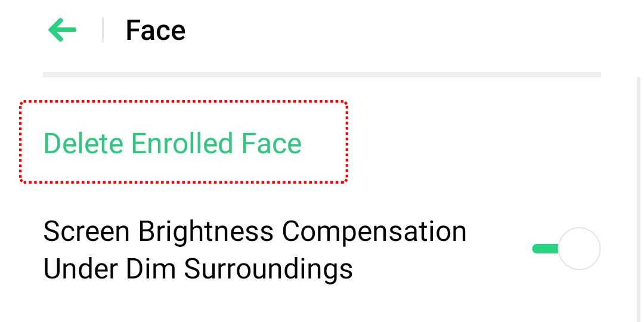Tap the green back arrow

click(63, 30)
